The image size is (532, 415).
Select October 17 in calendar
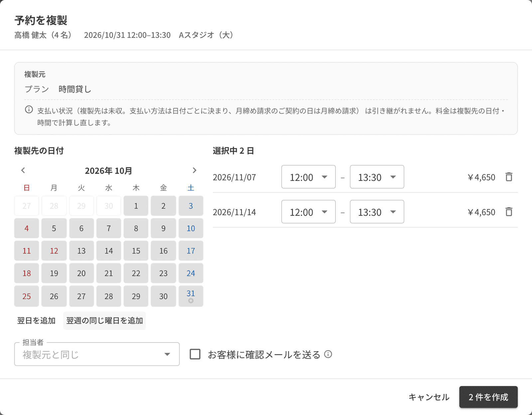coord(191,251)
